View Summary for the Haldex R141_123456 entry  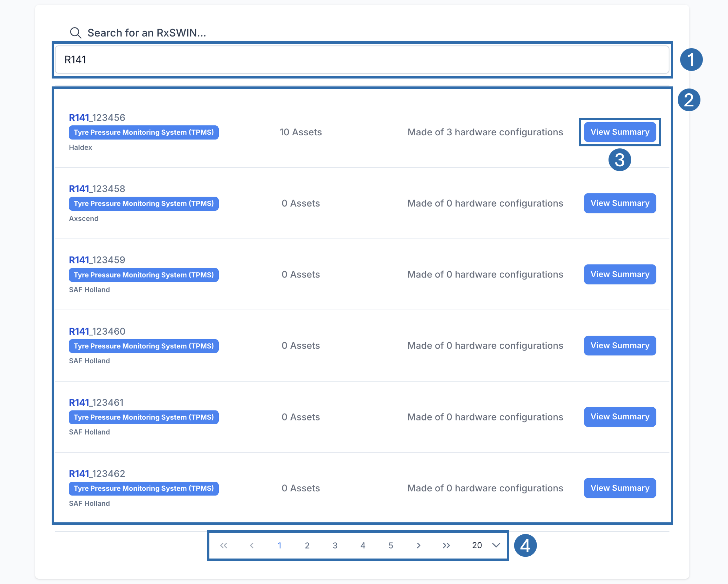(620, 132)
